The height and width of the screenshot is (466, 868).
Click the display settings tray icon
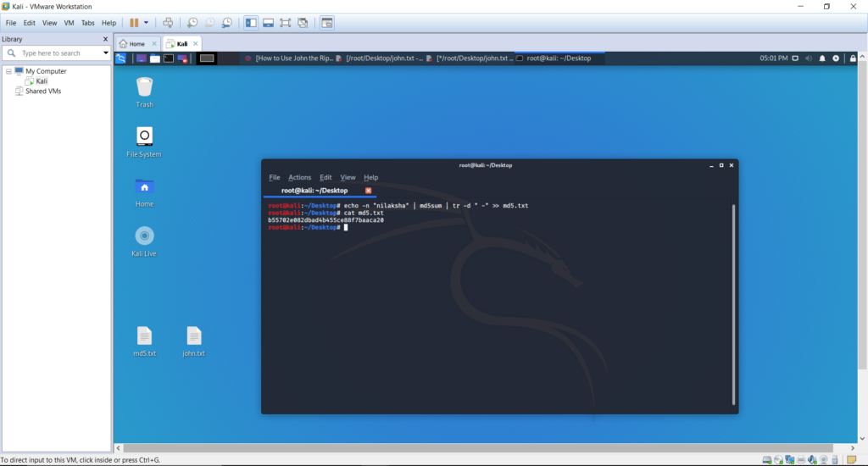(x=795, y=58)
